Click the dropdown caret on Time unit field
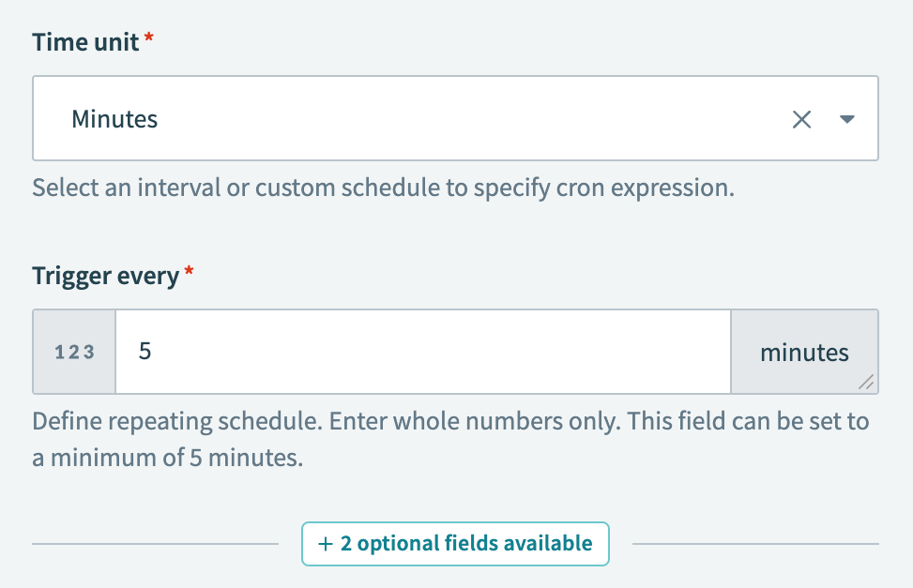This screenshot has width=913, height=588. tap(847, 119)
